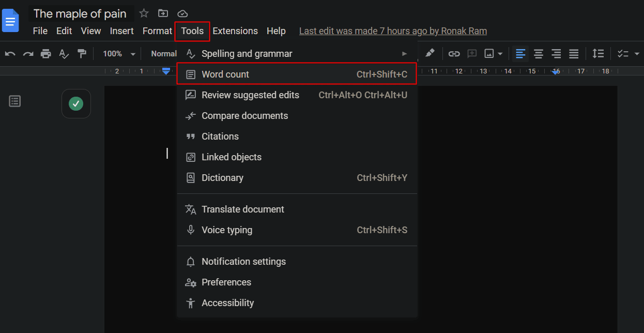The height and width of the screenshot is (333, 644).
Task: Expand the insert image dropdown arrow
Action: point(500,54)
